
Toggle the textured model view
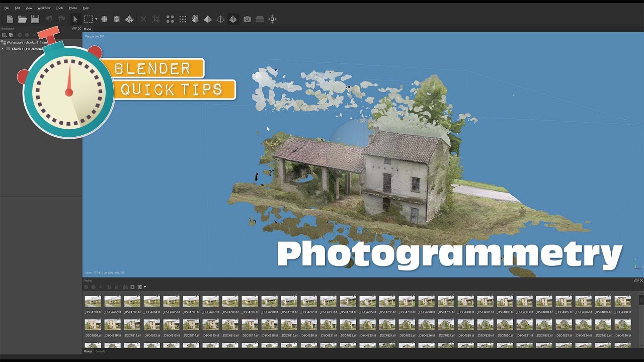[233, 19]
